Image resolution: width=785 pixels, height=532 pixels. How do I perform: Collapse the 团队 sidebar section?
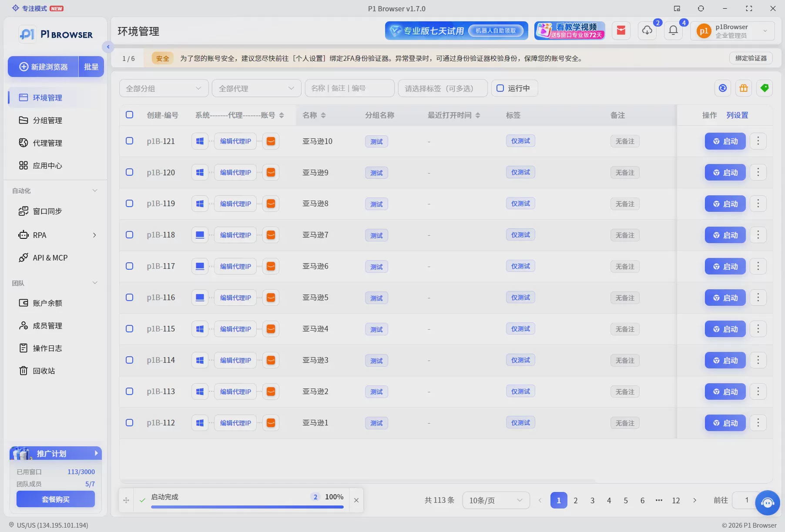pos(95,283)
